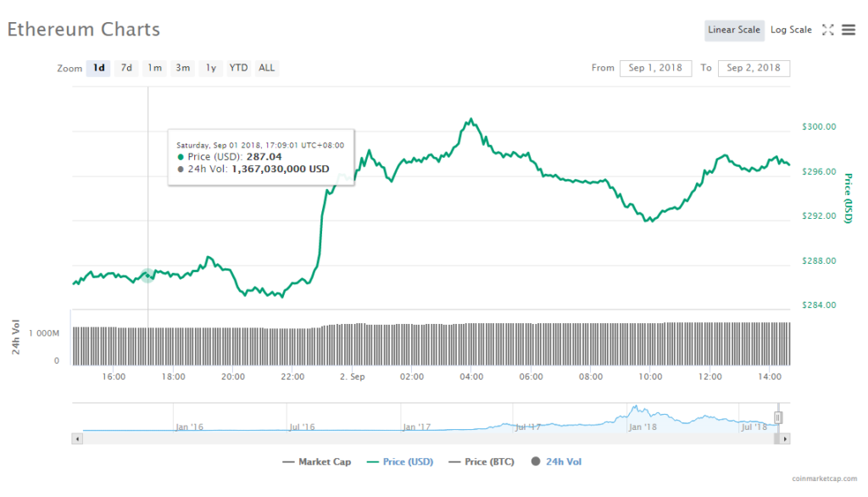
Task: Open the chart hamburger menu
Action: point(849,30)
